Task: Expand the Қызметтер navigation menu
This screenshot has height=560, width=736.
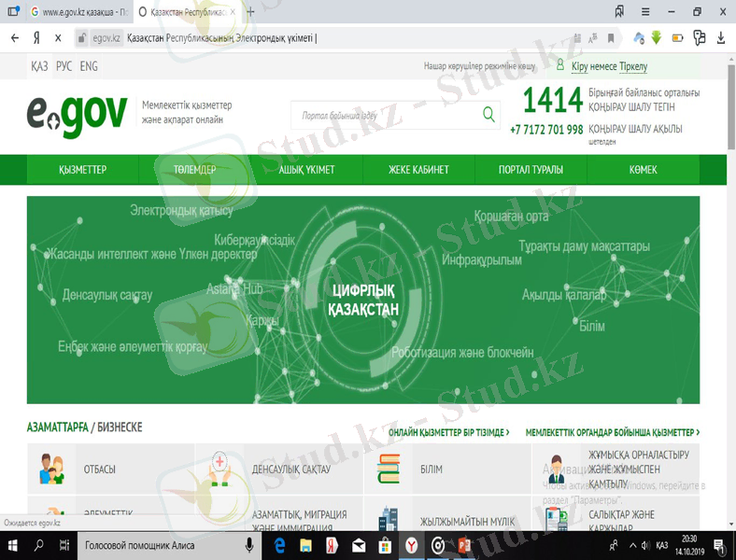Action: tap(82, 170)
